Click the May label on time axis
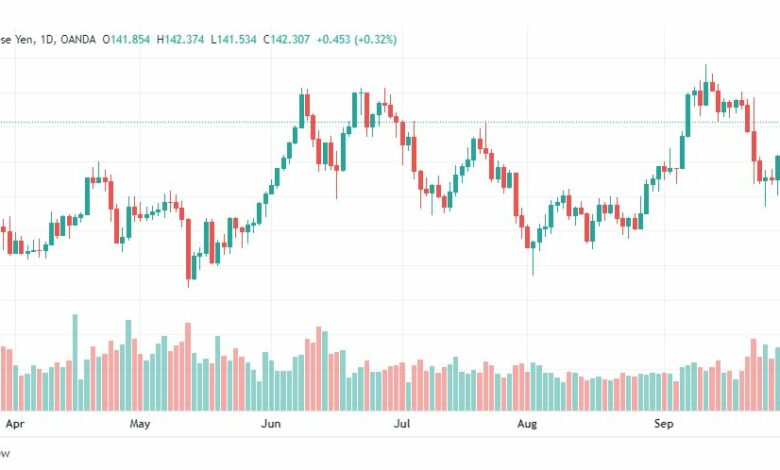 pyautogui.click(x=140, y=424)
